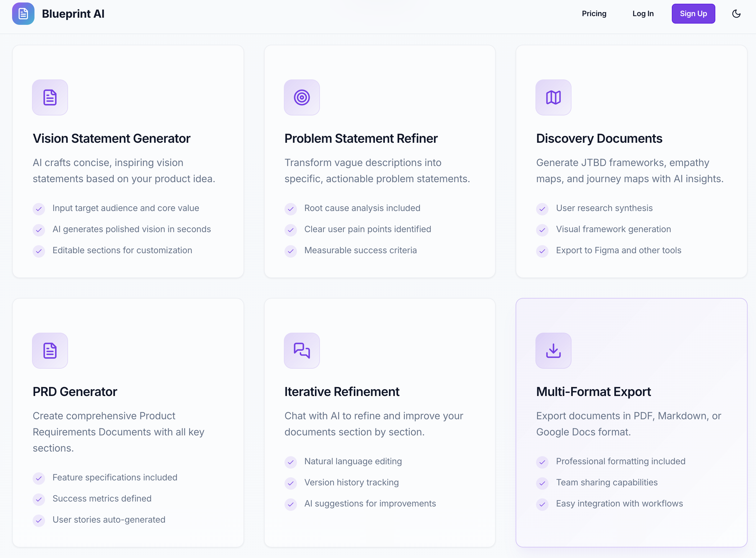
Task: Click the Iterative Refinement heading
Action: click(342, 392)
